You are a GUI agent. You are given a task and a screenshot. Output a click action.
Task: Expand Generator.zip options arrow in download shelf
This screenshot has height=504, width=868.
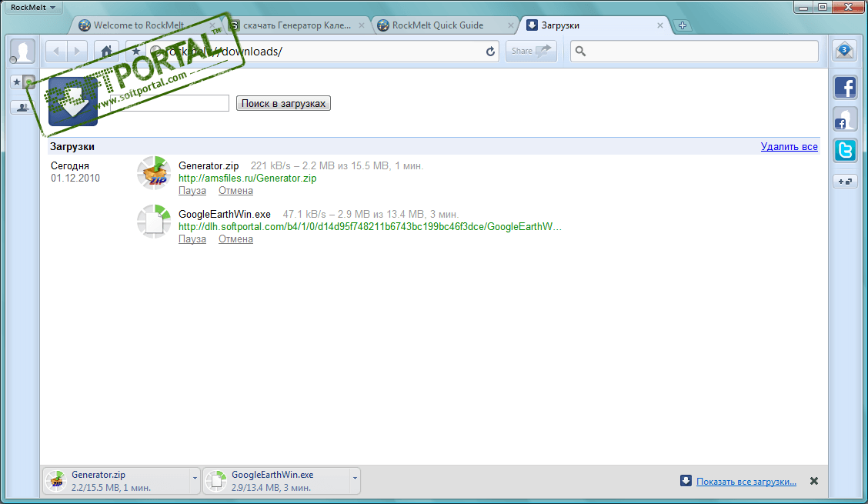[x=195, y=478]
